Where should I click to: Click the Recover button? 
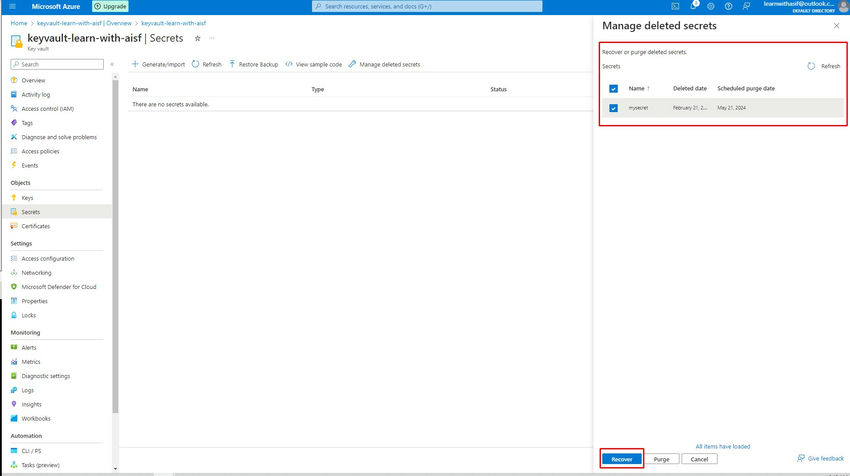click(622, 459)
